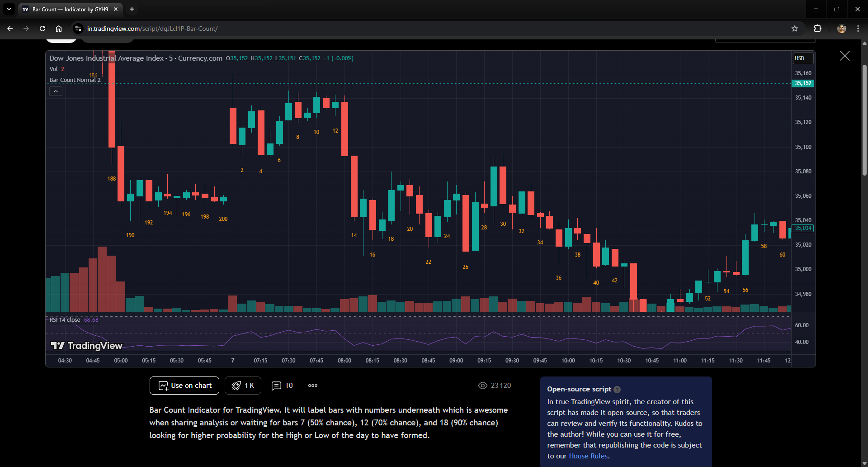Open the Chrome profile avatar
Viewport: 868px width, 467px height.
coord(841,29)
